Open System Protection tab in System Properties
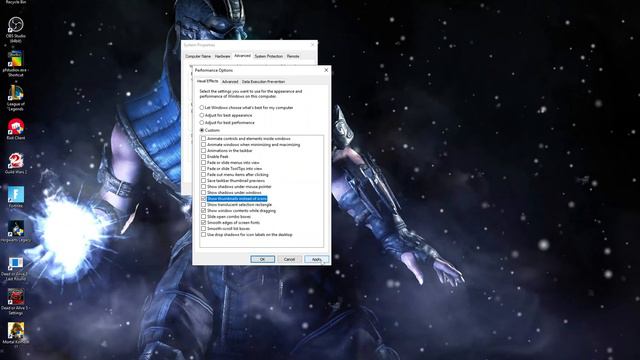The image size is (640, 360). coord(269,56)
